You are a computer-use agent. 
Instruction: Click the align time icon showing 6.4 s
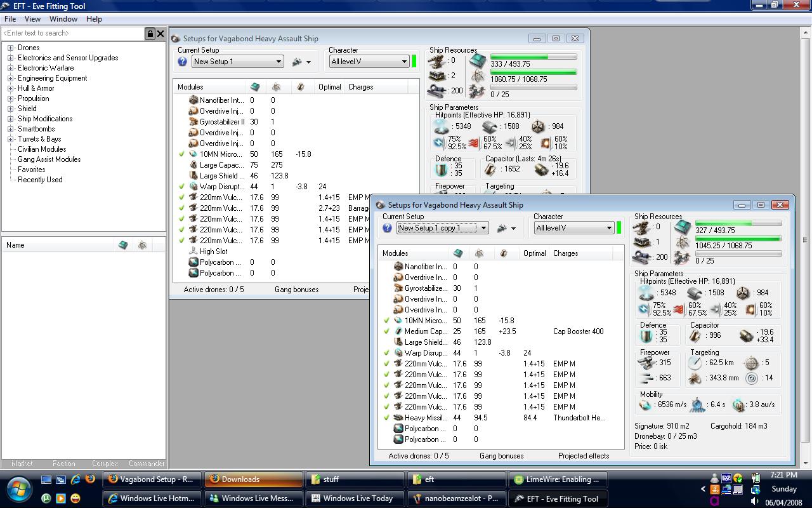click(698, 404)
